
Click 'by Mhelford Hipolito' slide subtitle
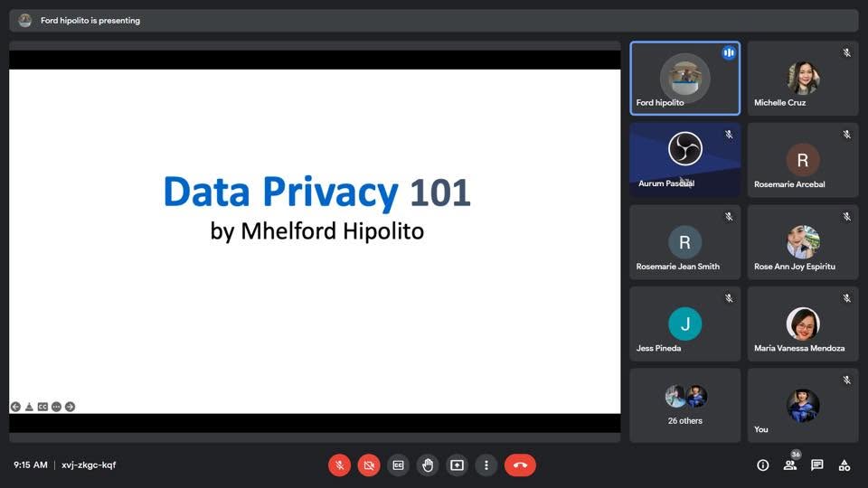tap(317, 231)
